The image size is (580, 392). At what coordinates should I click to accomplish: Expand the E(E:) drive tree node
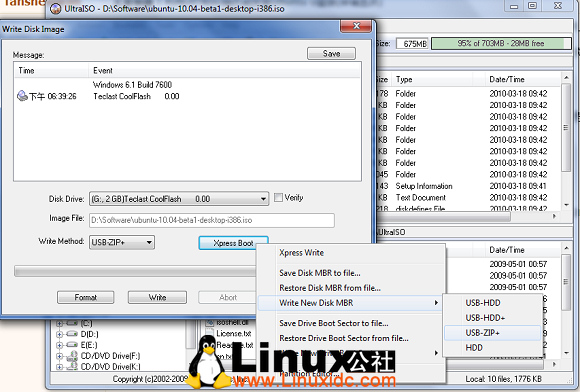point(59,345)
